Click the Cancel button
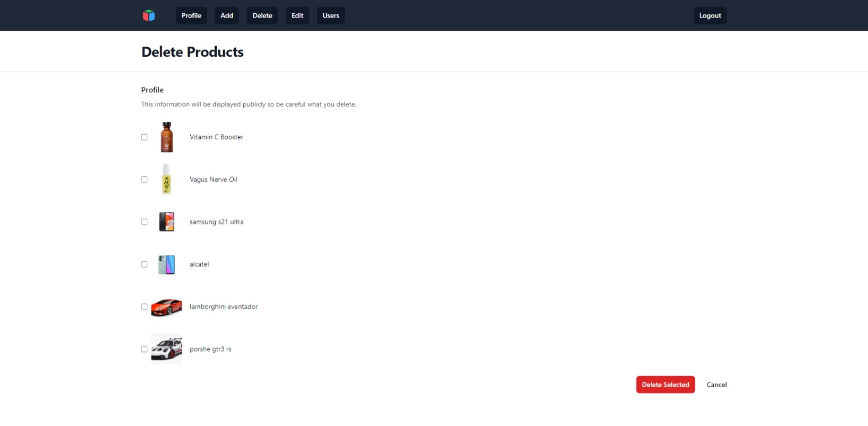This screenshot has width=868, height=426. (x=716, y=385)
